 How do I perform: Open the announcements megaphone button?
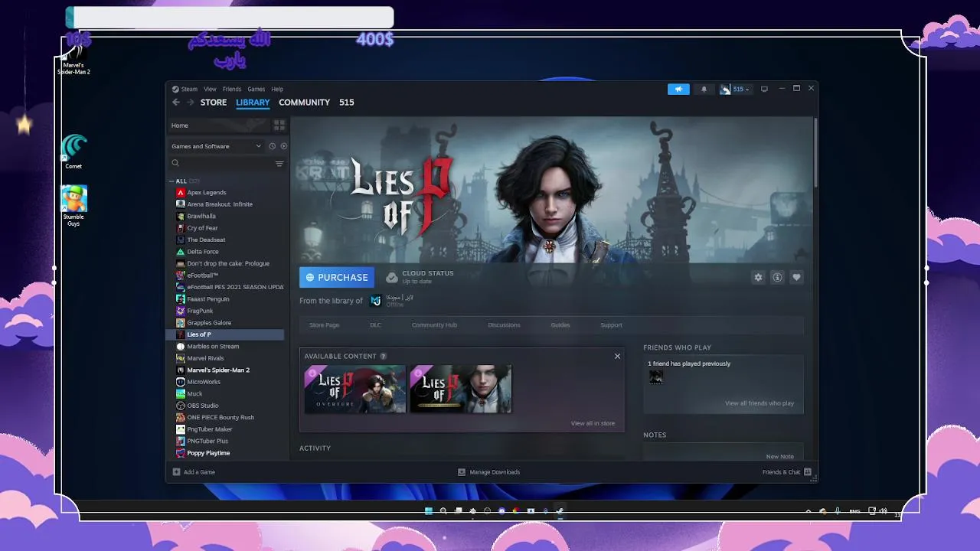pyautogui.click(x=678, y=90)
